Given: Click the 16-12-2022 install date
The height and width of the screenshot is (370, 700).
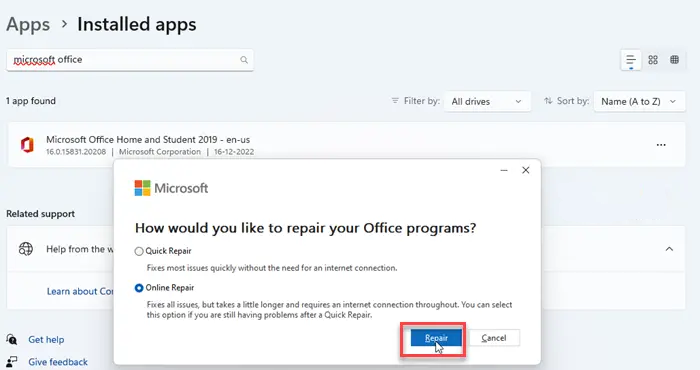Looking at the screenshot, I should [x=234, y=152].
